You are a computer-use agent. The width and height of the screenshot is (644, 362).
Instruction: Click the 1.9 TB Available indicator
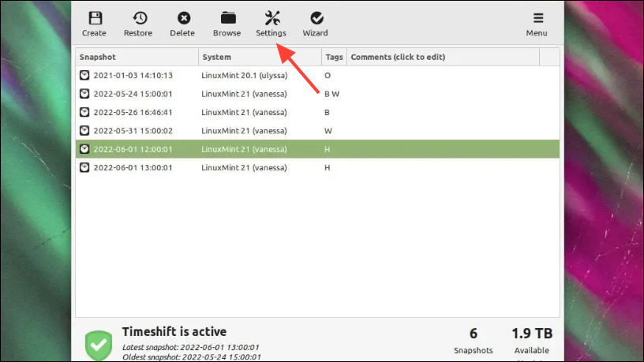[x=532, y=341]
